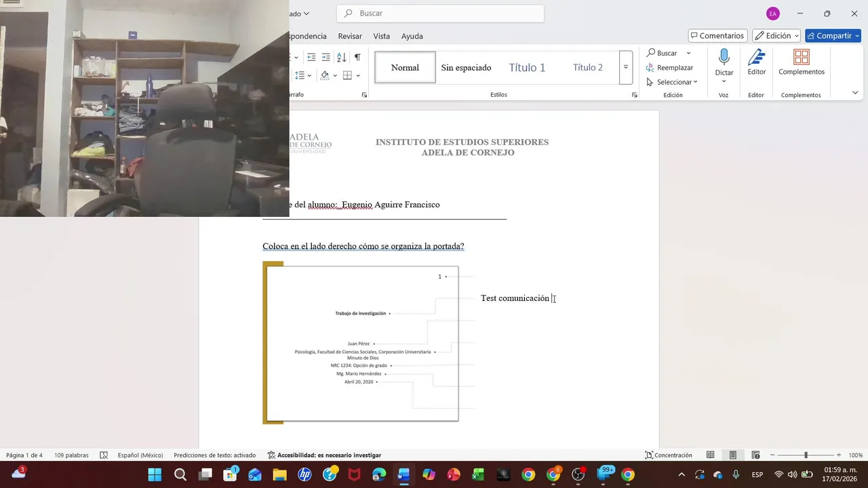Click the line spacing icon
This screenshot has width=868, height=488.
(x=300, y=75)
